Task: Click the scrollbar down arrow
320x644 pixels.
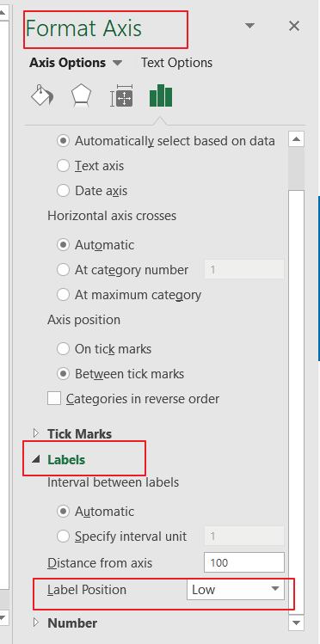Action: pos(296,623)
